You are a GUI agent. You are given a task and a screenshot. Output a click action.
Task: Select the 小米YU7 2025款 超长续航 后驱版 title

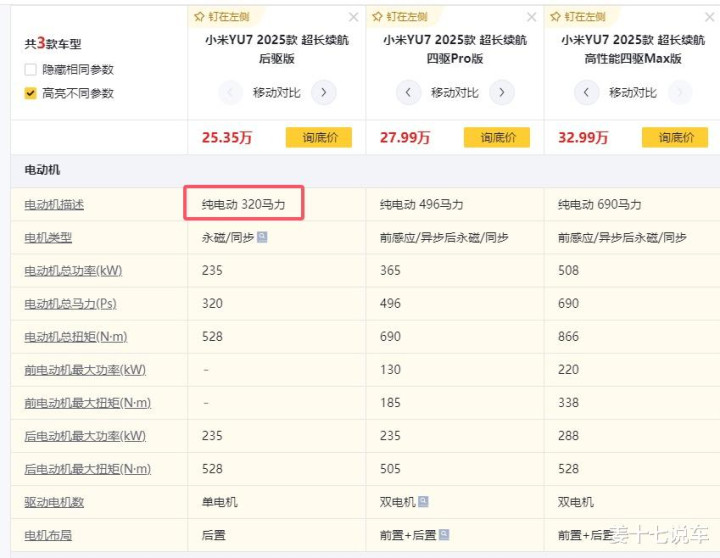(x=277, y=49)
